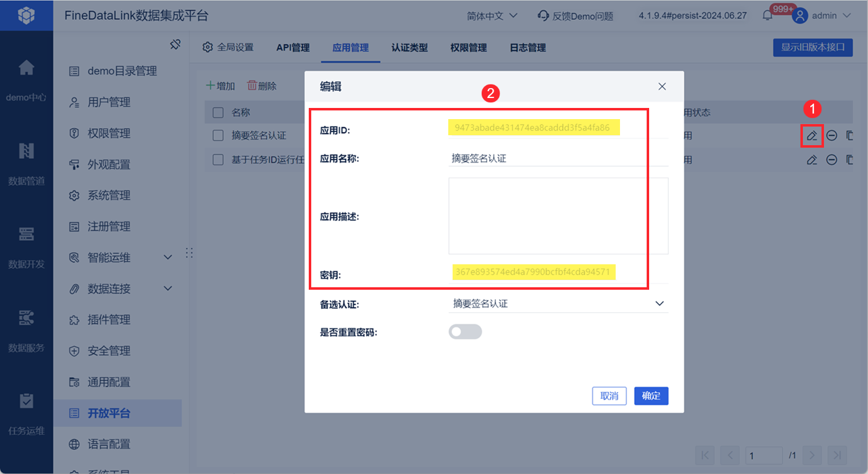The height and width of the screenshot is (474, 868).
Task: Open the notifications bell showing 999+
Action: pos(768,16)
